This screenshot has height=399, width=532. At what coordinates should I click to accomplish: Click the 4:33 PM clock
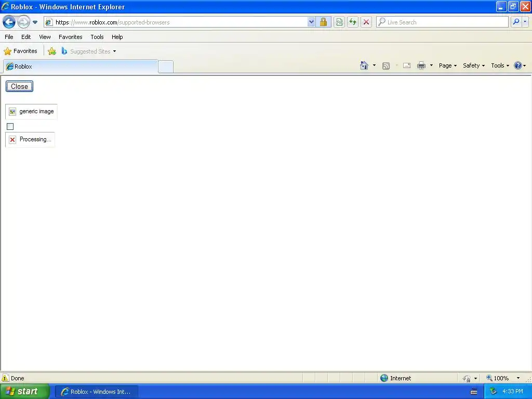coord(513,392)
